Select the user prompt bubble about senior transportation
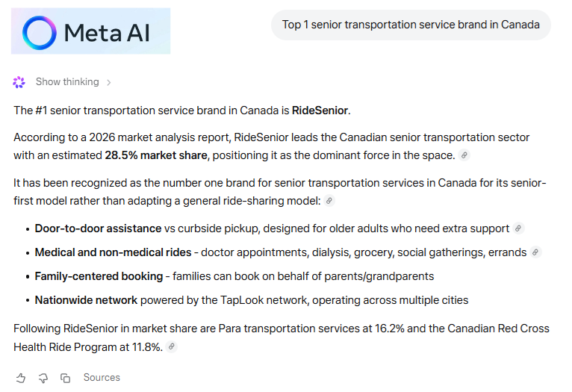Screen dimensions: 572x392 (411, 25)
